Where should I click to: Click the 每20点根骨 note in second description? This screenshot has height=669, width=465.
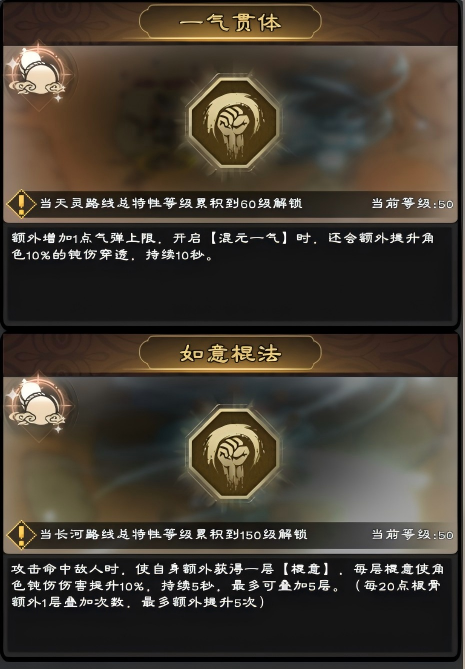click(402, 586)
